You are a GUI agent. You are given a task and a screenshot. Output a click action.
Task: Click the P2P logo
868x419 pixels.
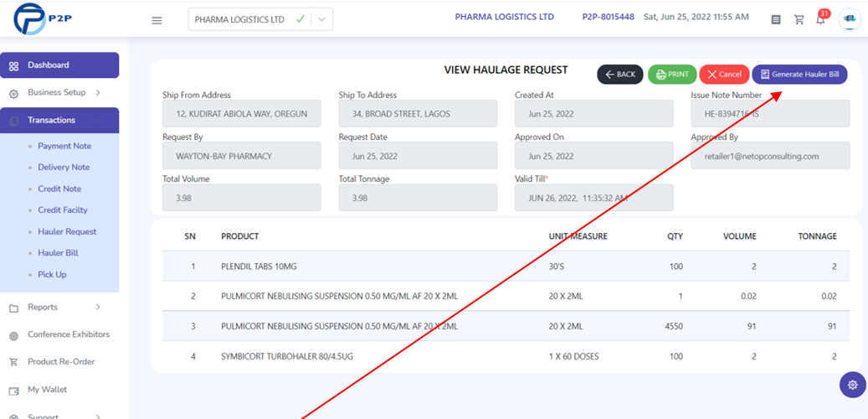pyautogui.click(x=43, y=18)
